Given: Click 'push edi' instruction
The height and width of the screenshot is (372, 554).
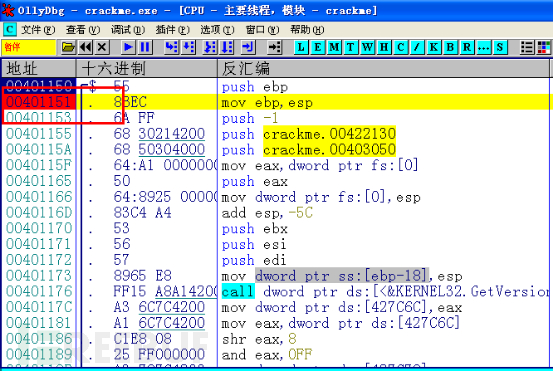Looking at the screenshot, I should (254, 260).
